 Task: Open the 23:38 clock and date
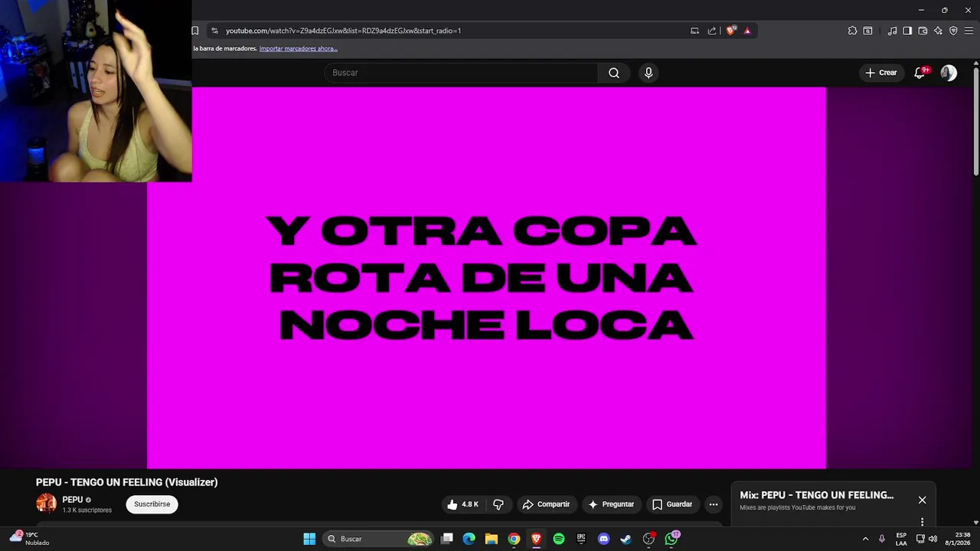958,539
